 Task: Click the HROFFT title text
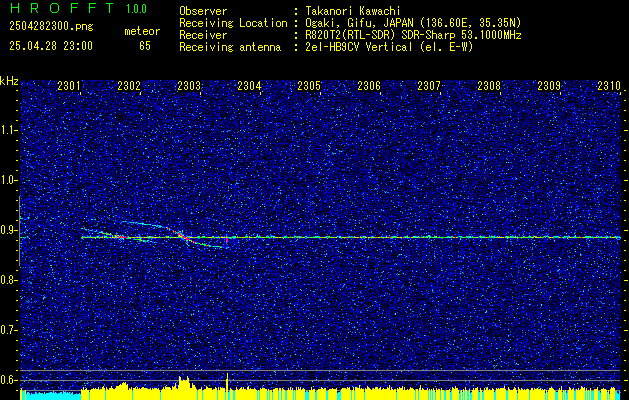63,8
